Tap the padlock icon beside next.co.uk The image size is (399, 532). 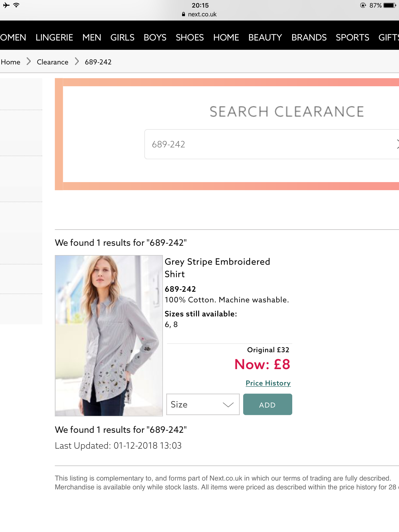(x=184, y=14)
